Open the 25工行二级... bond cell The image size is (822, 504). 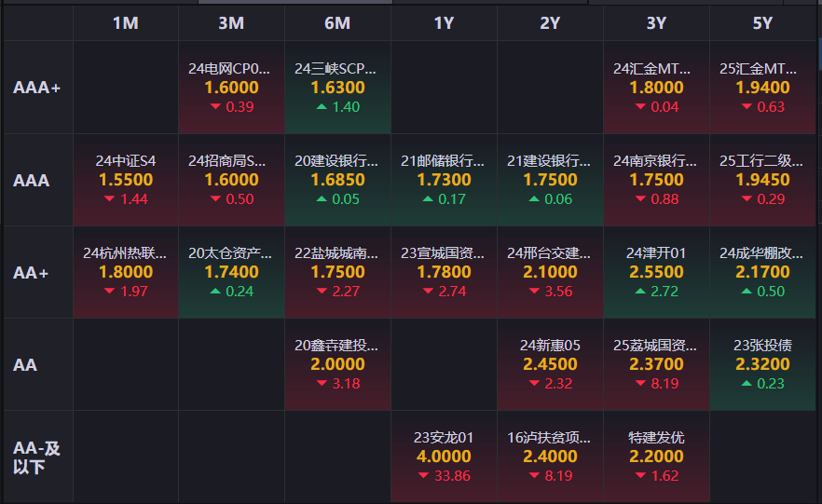click(x=762, y=180)
